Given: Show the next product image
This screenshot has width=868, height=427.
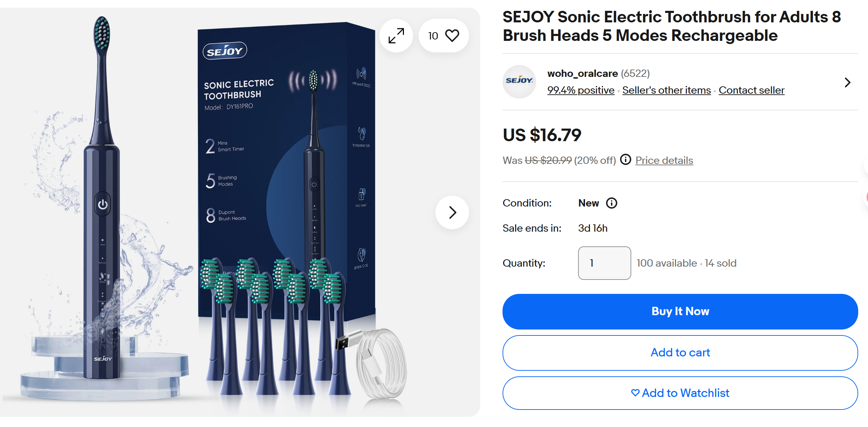Looking at the screenshot, I should (x=452, y=212).
